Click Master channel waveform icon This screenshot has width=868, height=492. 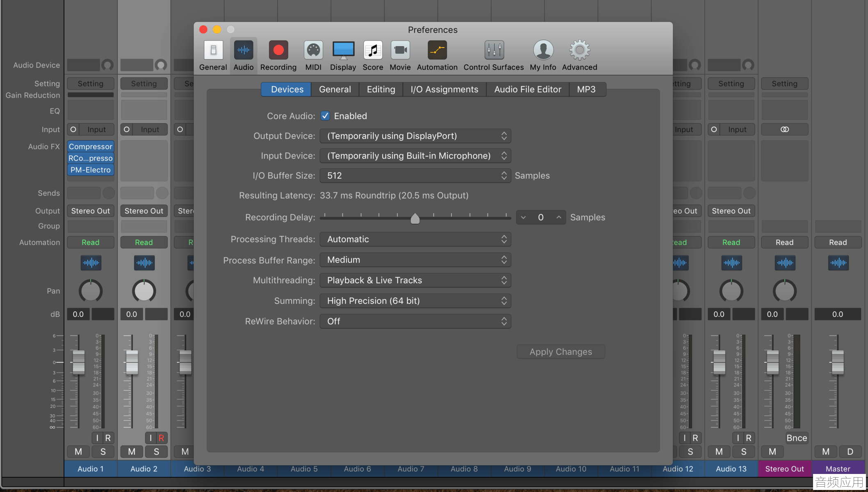[x=838, y=262]
